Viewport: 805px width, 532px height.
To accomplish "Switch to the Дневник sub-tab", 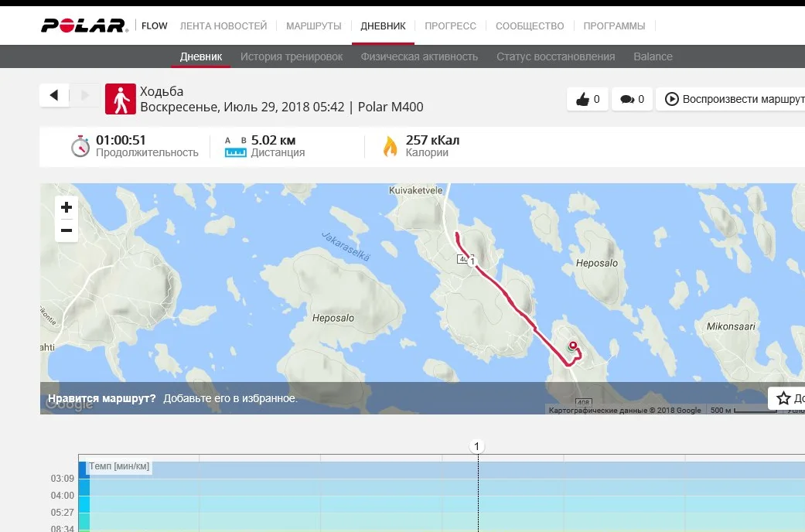I will coord(201,56).
